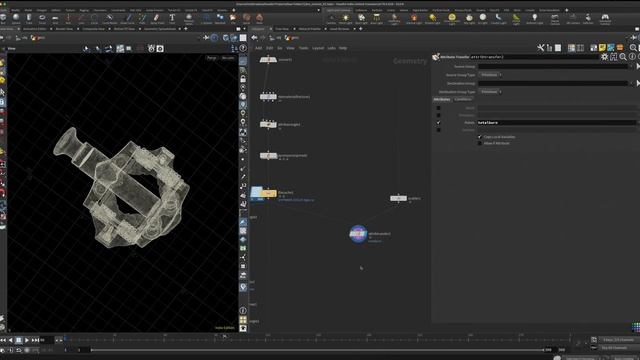Switch to the Conditions parameter tab
640x360 pixels.
(x=463, y=99)
